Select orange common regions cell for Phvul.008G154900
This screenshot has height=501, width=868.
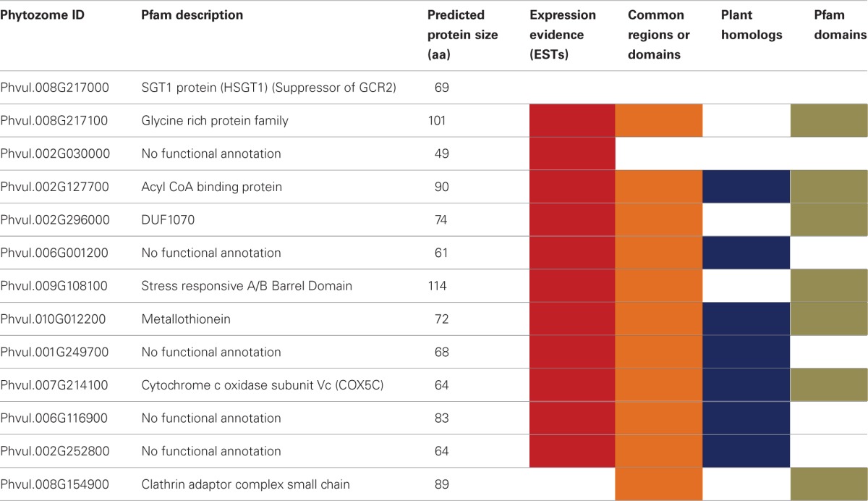658,484
